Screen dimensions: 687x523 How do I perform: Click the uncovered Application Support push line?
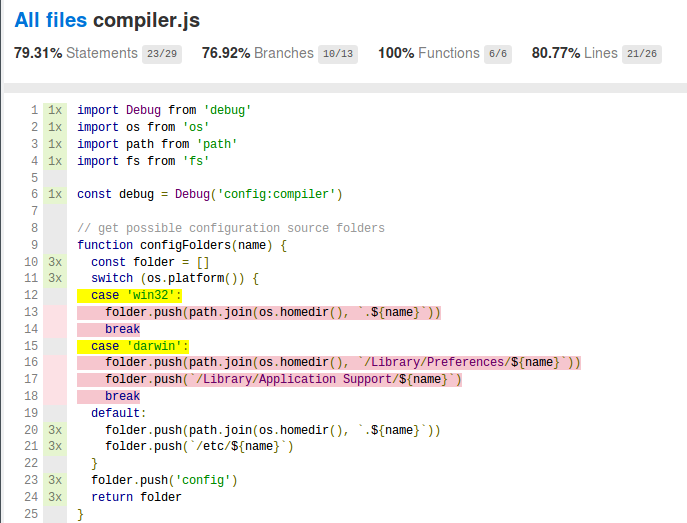pos(283,380)
